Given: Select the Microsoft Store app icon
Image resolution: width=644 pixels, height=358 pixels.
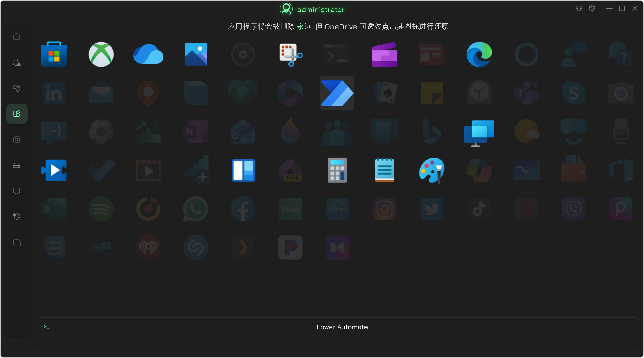Looking at the screenshot, I should (x=54, y=54).
